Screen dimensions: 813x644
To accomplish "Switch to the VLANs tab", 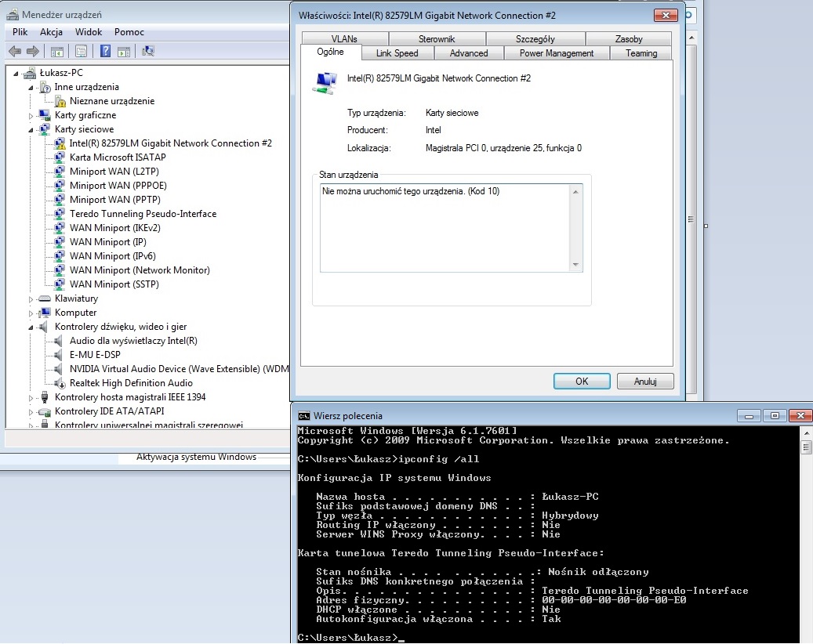I will coord(345,39).
